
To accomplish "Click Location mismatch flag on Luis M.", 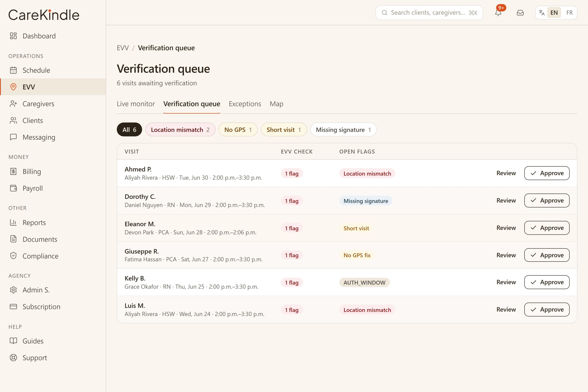I will coord(367,310).
